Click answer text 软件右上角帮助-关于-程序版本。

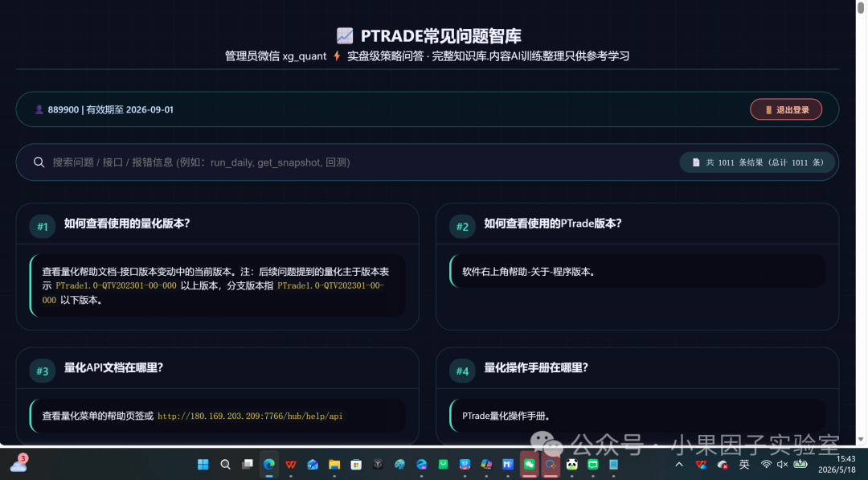coord(529,272)
